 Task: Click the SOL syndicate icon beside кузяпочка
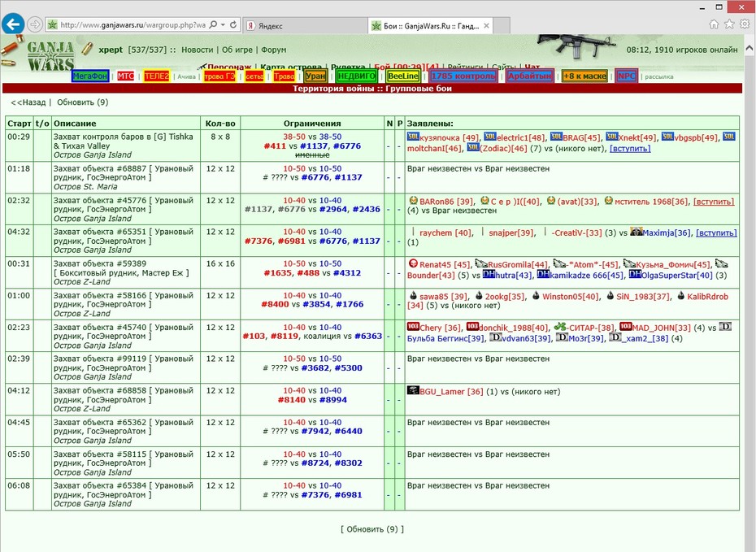click(x=413, y=137)
